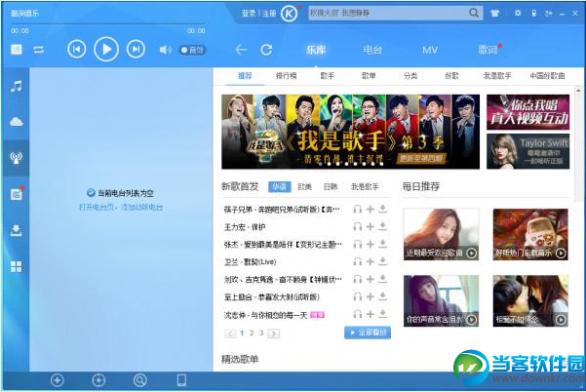
Task: Select the 华语 new songs filter
Action: (280, 186)
